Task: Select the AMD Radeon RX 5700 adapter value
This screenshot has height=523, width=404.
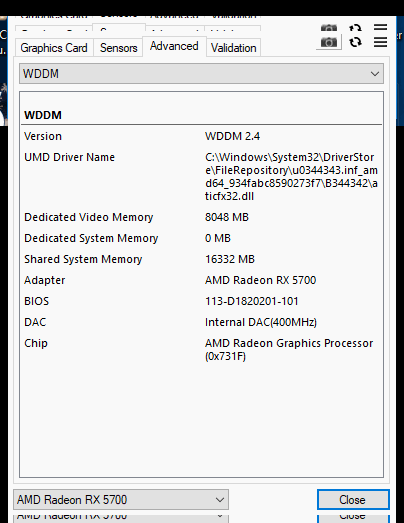Action: tap(261, 280)
